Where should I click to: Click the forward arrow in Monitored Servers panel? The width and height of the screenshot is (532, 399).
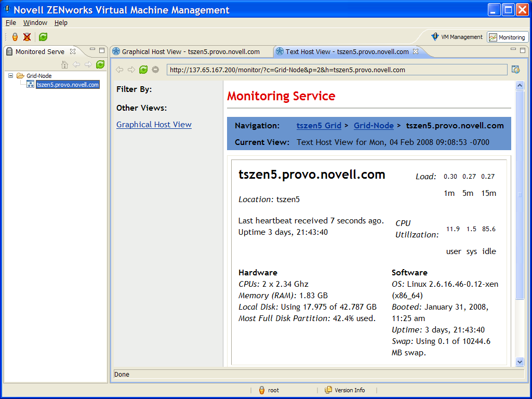(88, 64)
